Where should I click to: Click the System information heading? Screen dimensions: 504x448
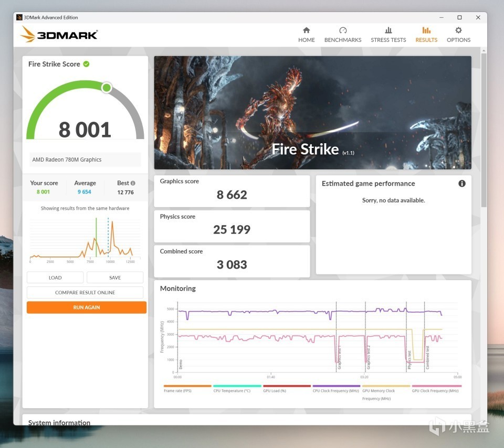click(59, 422)
